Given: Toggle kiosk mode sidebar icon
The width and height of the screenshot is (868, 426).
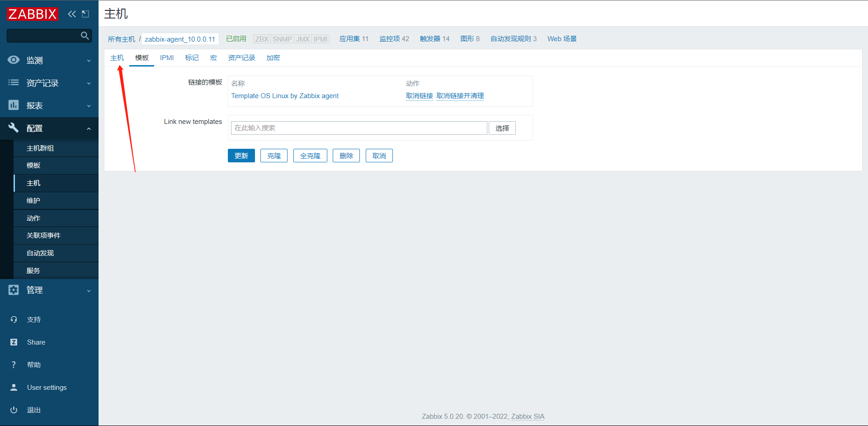Looking at the screenshot, I should (x=85, y=14).
